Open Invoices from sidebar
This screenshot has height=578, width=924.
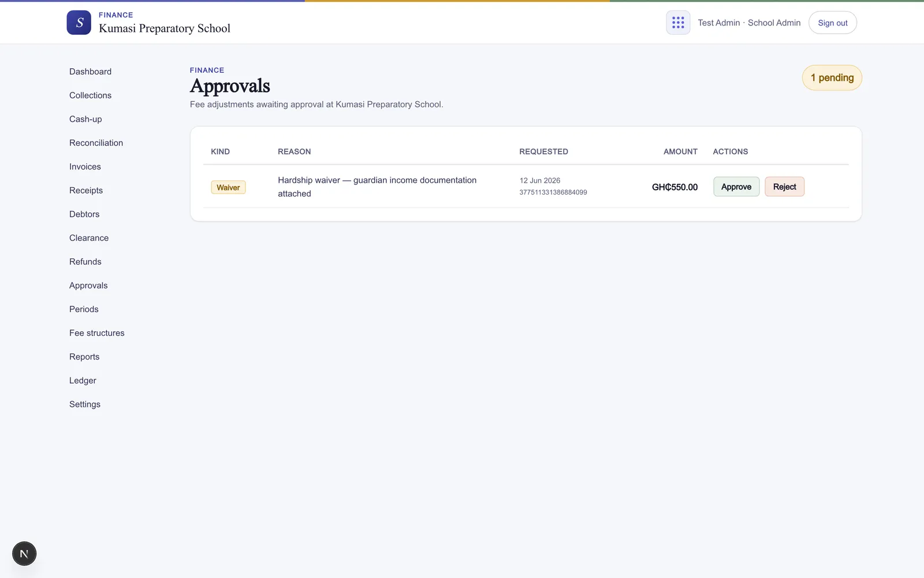coord(85,166)
